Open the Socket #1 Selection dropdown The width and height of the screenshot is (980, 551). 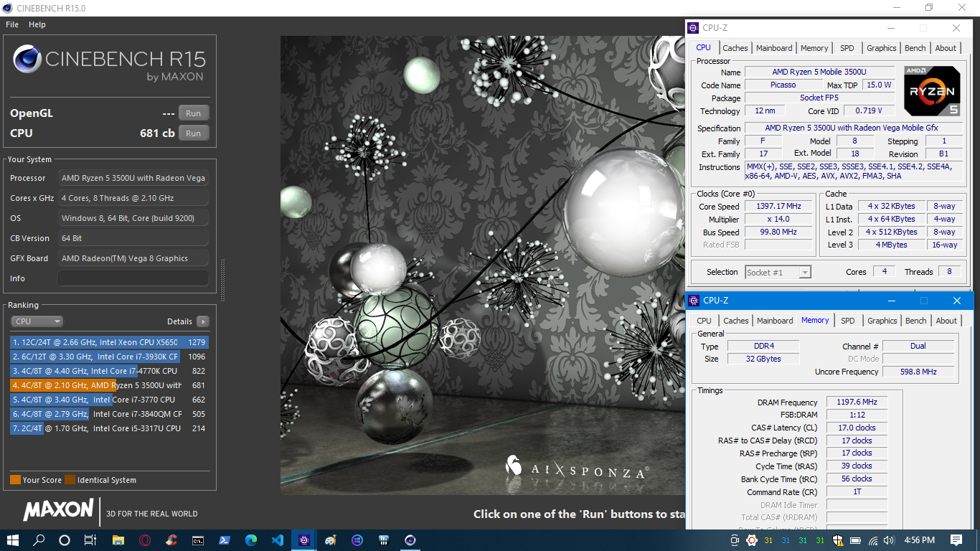pyautogui.click(x=778, y=272)
